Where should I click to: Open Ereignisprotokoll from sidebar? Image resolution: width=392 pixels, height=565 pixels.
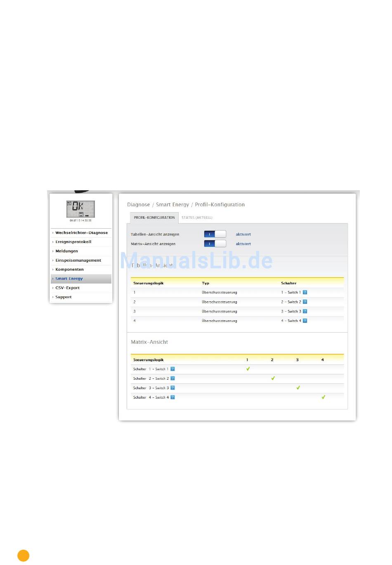coord(73,242)
